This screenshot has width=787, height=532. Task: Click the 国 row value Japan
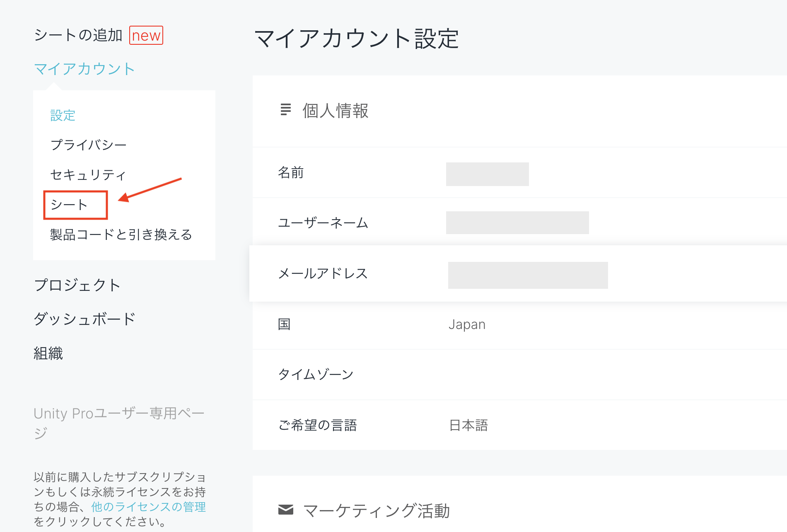[467, 324]
